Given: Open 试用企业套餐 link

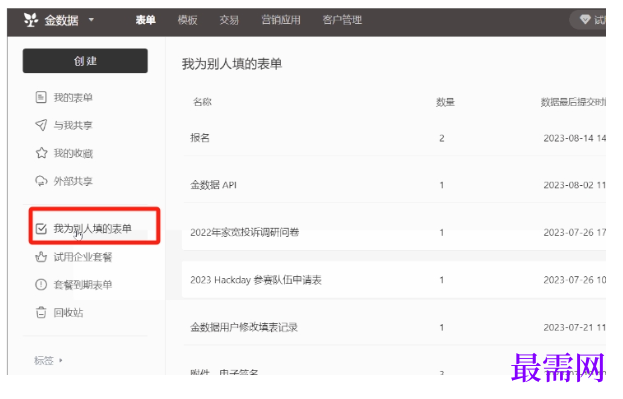Looking at the screenshot, I should pos(83,257).
